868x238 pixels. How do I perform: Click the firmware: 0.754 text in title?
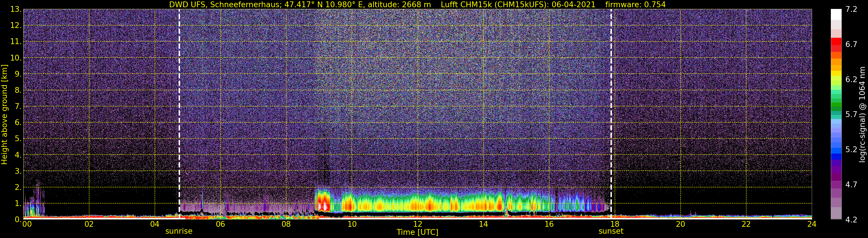tap(636, 4)
